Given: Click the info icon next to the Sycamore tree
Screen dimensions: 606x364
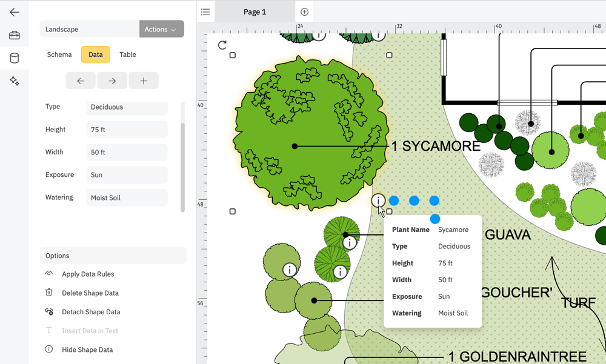Looking at the screenshot, I should click(379, 200).
